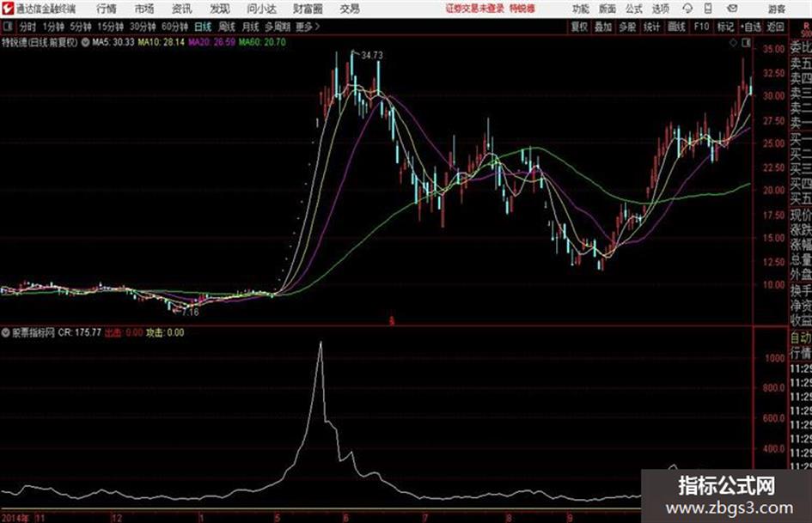The image size is (812, 523).
Task: Open the 交易 menu
Action: [350, 9]
